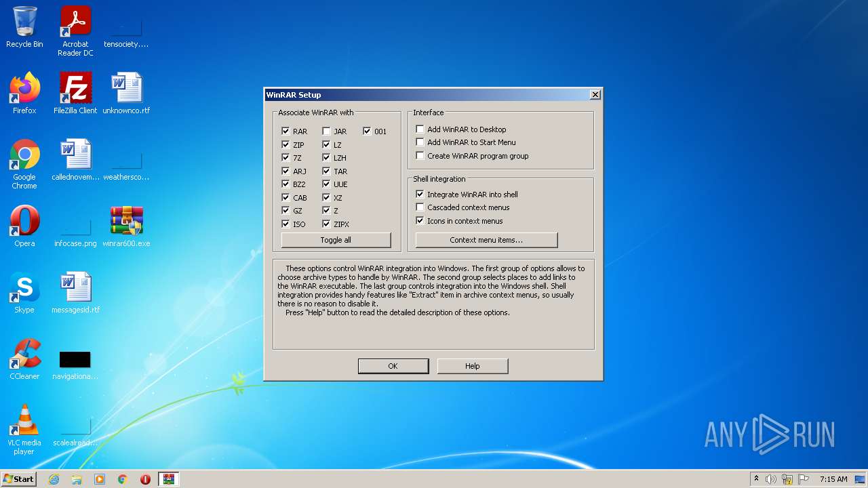
Task: Close the WinRAR Setup dialog
Action: pos(595,95)
